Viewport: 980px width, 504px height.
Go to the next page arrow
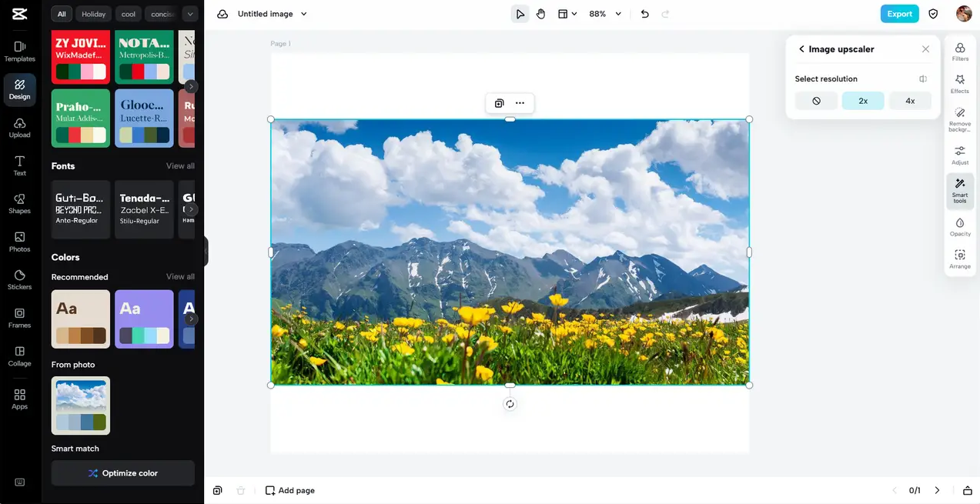pos(937,490)
